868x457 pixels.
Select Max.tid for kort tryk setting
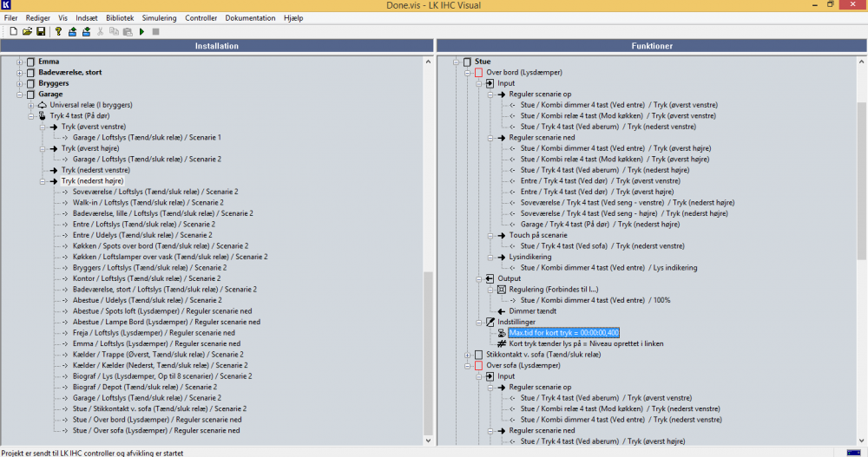coord(563,333)
